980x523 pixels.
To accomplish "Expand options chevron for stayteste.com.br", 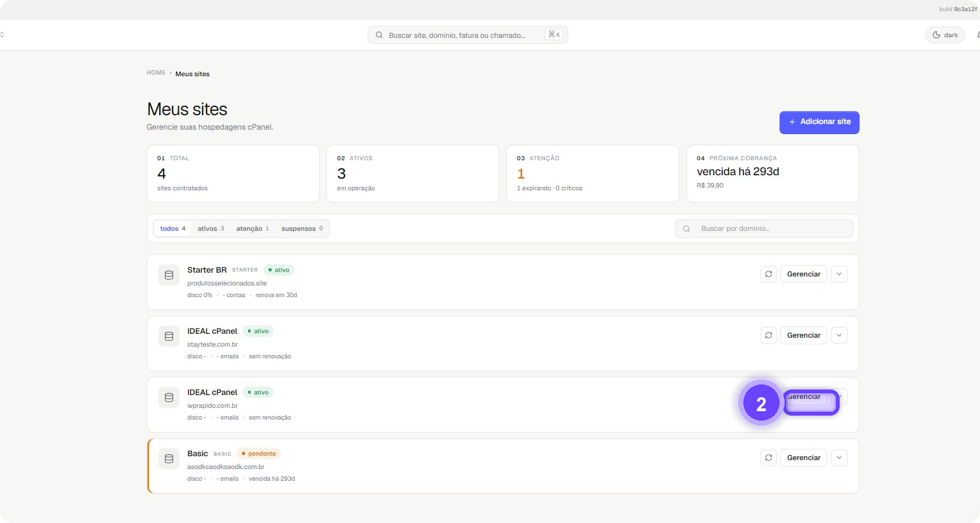I will click(839, 335).
